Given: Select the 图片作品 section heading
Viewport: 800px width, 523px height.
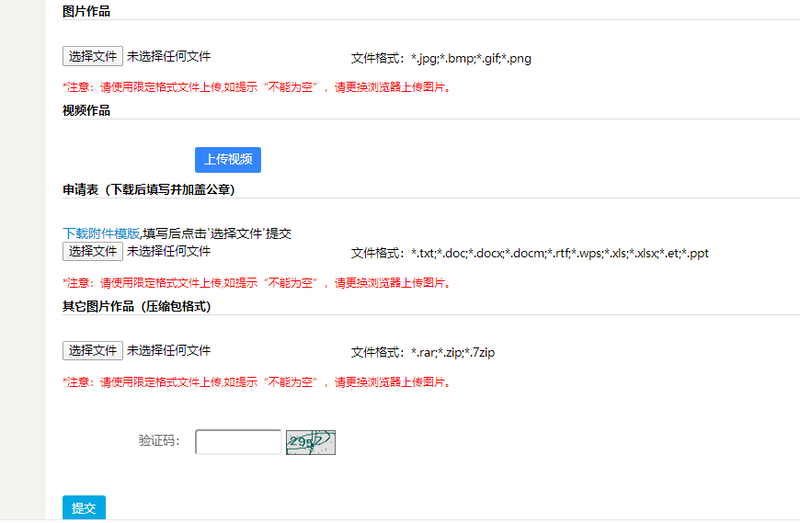Looking at the screenshot, I should 86,12.
